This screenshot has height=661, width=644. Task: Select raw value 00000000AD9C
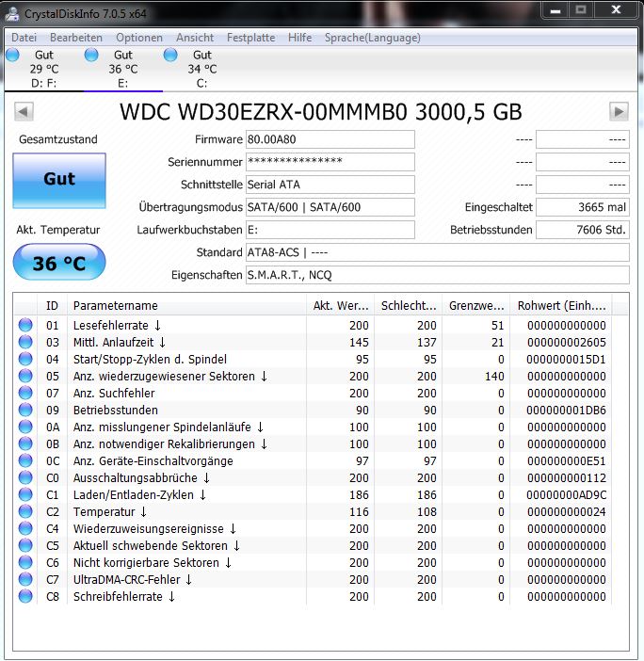coord(566,495)
